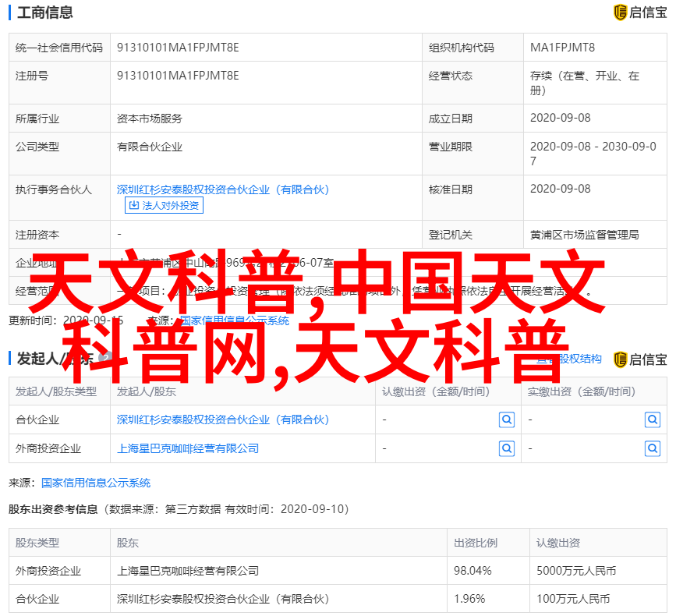
Task: Click the 组织机构代码 value MA1FPJMT8
Action: click(562, 48)
